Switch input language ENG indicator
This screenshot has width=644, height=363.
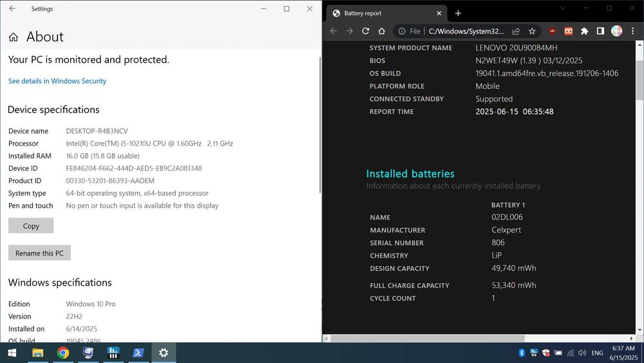[597, 353]
